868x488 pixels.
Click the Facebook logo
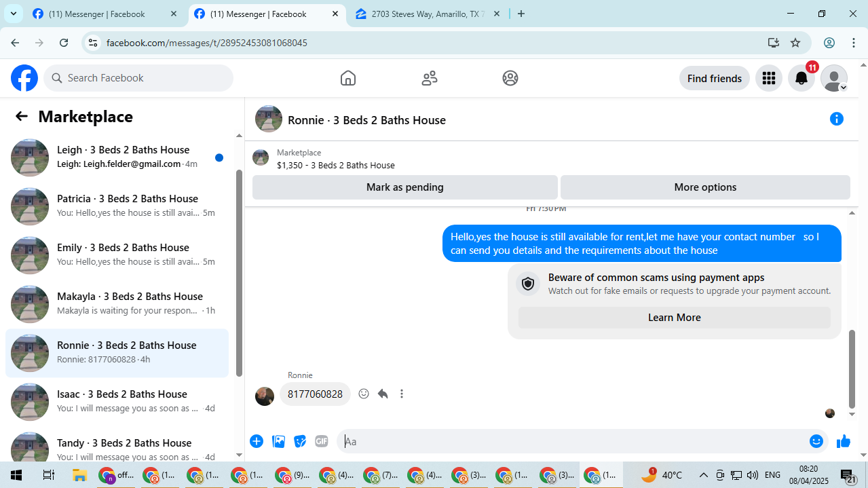pyautogui.click(x=24, y=78)
